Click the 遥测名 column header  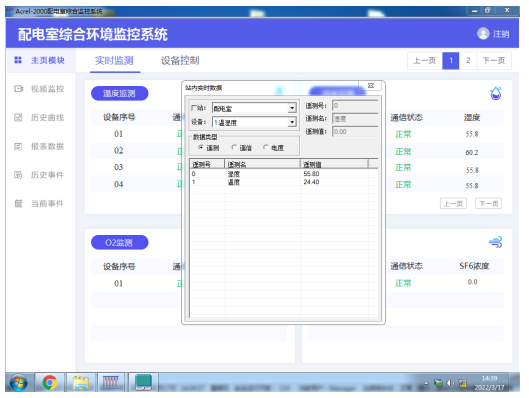pyautogui.click(x=262, y=164)
